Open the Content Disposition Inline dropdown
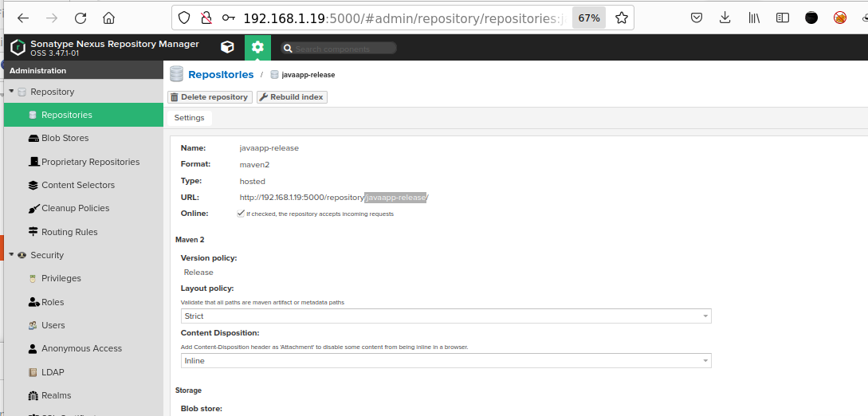 (446, 361)
